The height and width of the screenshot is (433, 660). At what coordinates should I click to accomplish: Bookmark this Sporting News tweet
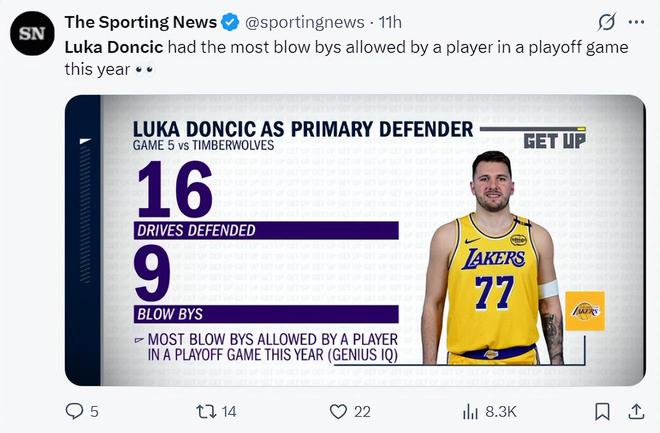coord(602,411)
